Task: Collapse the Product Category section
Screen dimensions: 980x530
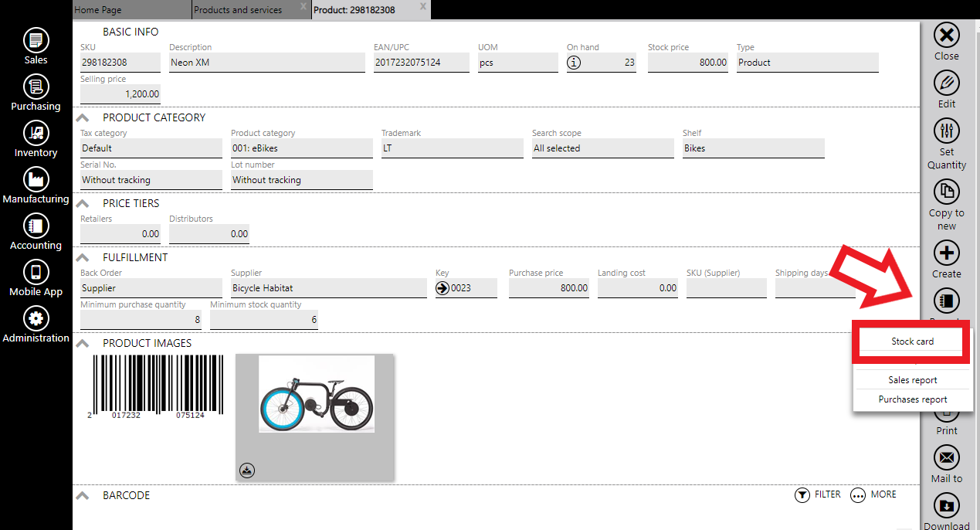Action: pyautogui.click(x=82, y=117)
